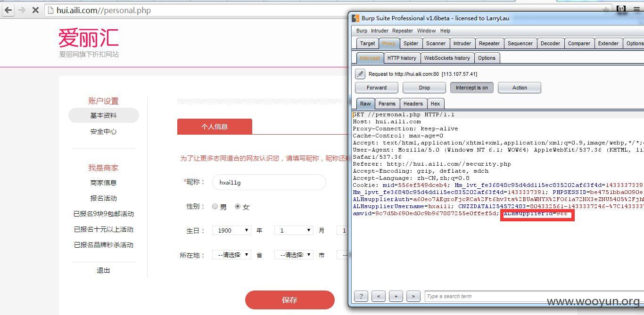
Task: Open the Intruder menu in the menu bar
Action: tap(380, 31)
